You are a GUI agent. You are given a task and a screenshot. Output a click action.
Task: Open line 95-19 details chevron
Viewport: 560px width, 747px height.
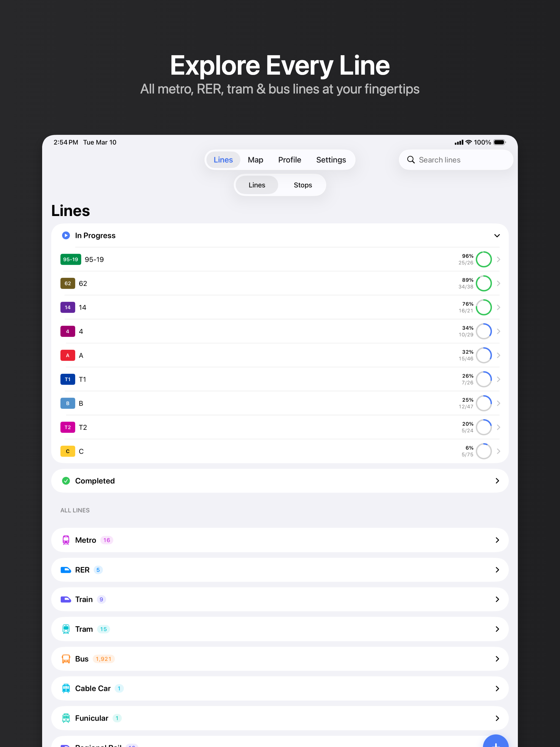coord(498,259)
